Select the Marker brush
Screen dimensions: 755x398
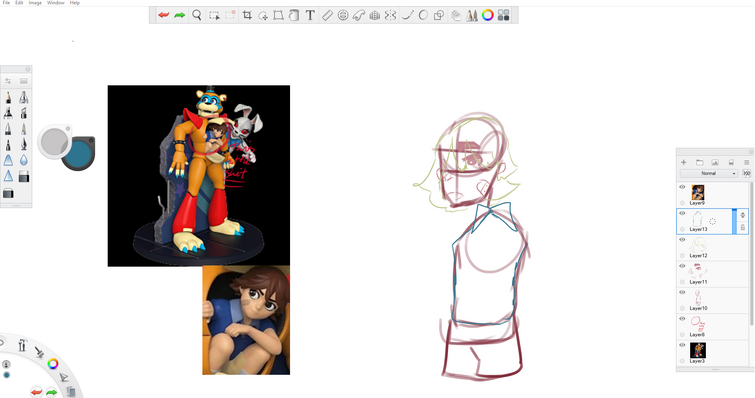click(8, 113)
